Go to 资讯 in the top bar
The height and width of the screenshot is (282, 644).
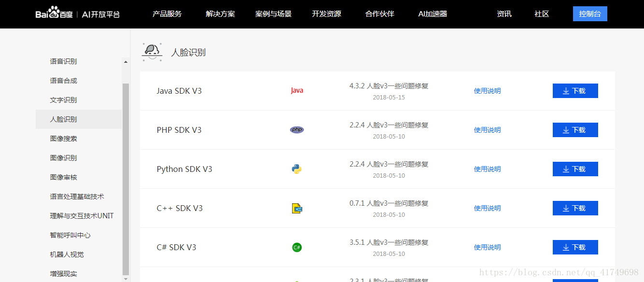504,14
